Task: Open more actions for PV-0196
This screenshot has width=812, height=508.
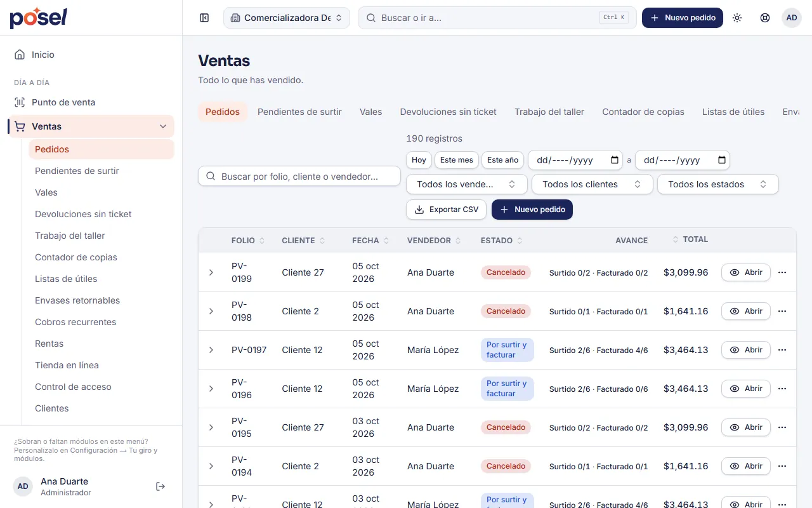Action: (x=782, y=389)
